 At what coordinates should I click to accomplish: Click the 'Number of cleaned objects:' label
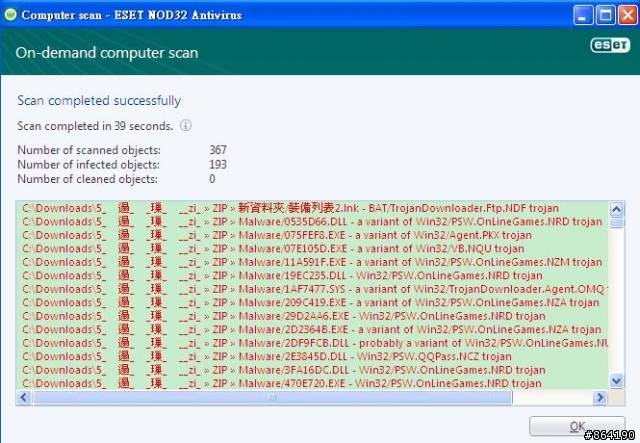coord(87,179)
